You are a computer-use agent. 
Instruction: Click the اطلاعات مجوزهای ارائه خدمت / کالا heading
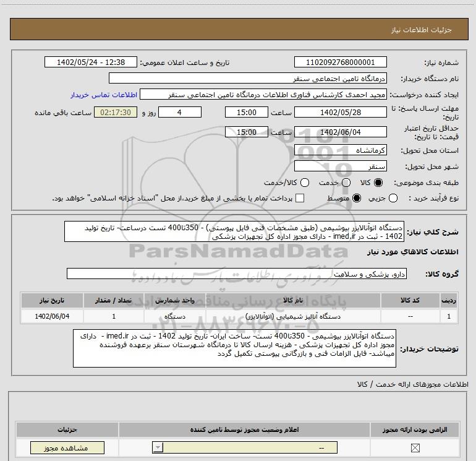412,384
